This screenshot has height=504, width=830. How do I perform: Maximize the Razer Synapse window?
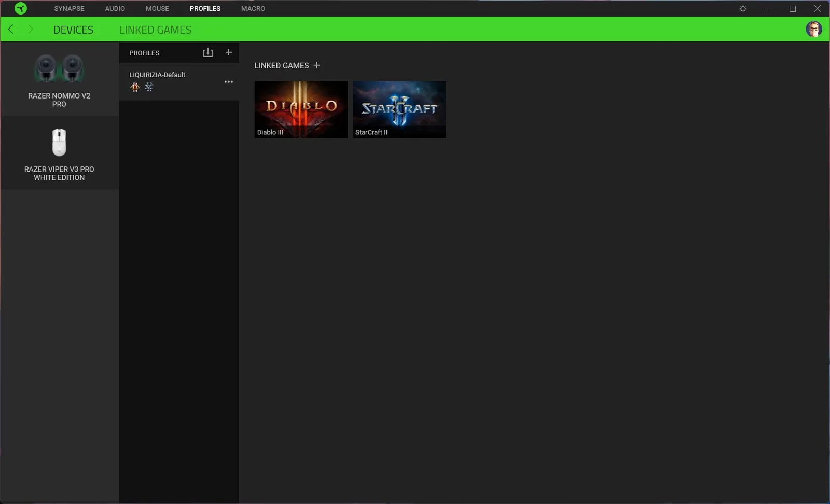[793, 9]
